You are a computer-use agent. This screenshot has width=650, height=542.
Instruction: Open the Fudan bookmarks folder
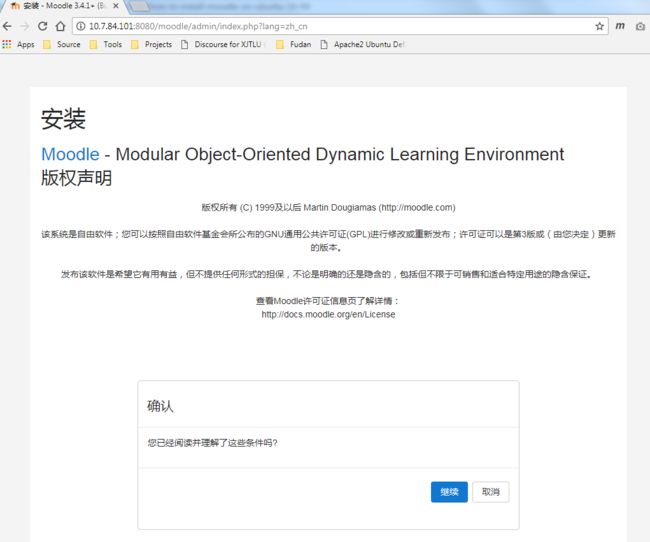click(x=293, y=44)
